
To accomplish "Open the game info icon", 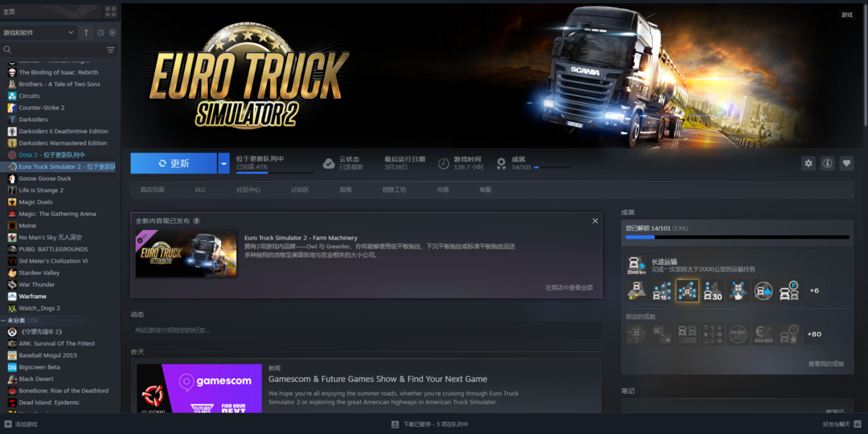I will click(828, 163).
